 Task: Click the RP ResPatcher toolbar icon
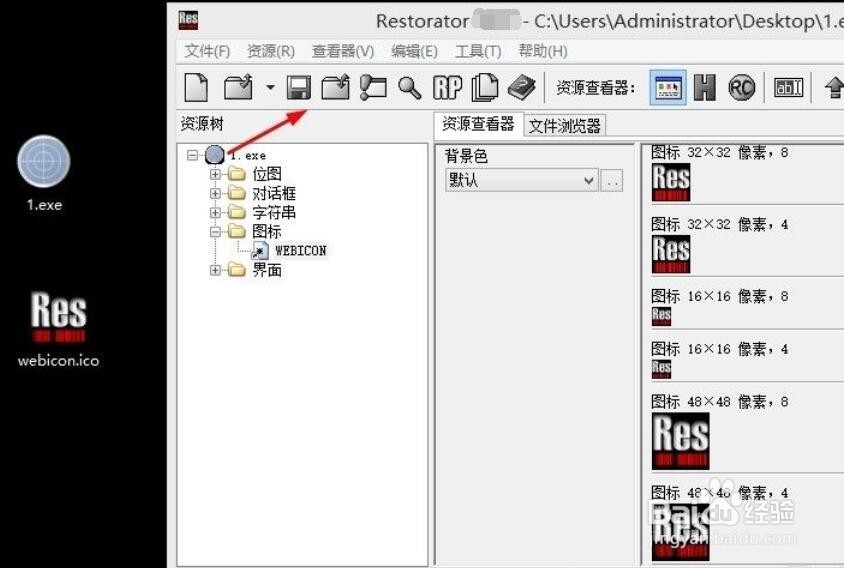coord(447,87)
